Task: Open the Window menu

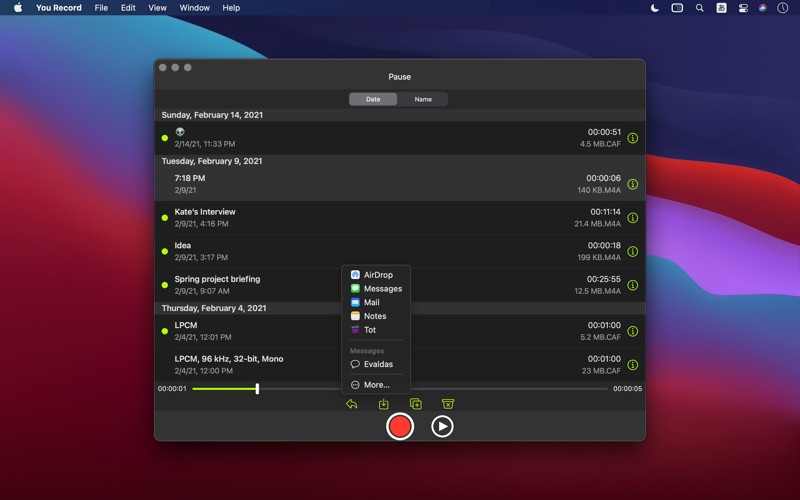Action: [194, 8]
